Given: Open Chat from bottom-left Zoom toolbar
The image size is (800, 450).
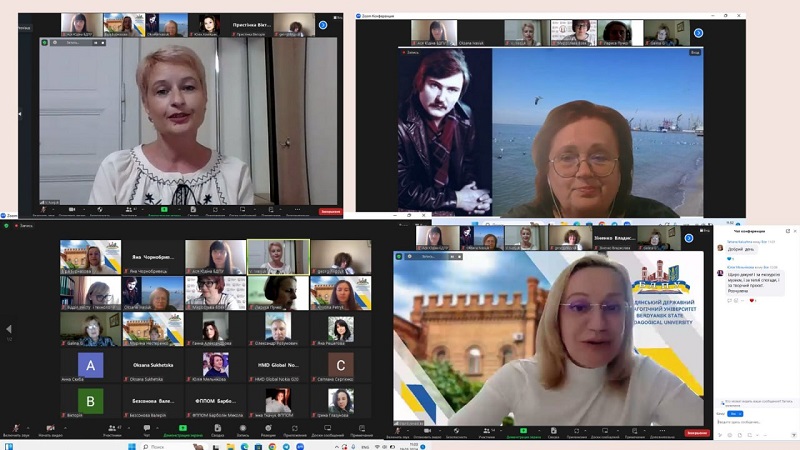Looking at the screenshot, I should [x=146, y=429].
